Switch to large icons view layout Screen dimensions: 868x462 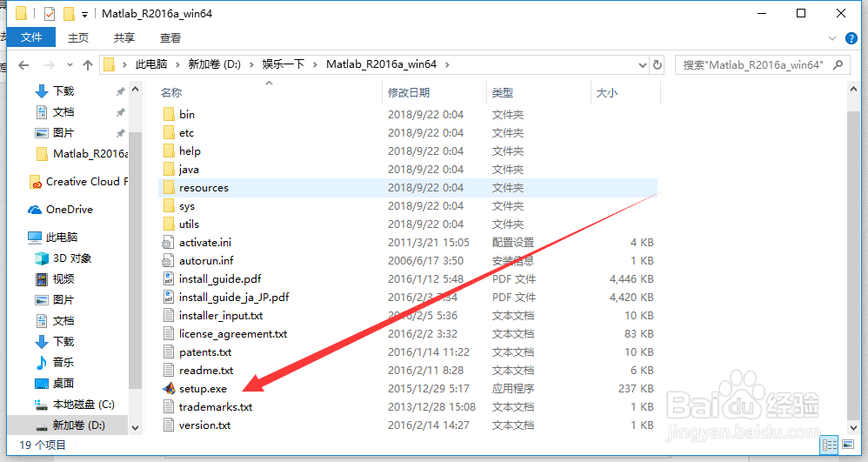tap(847, 445)
